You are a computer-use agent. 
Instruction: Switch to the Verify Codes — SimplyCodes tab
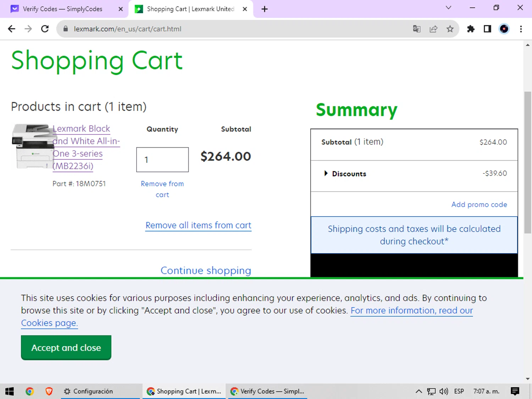pyautogui.click(x=62, y=9)
